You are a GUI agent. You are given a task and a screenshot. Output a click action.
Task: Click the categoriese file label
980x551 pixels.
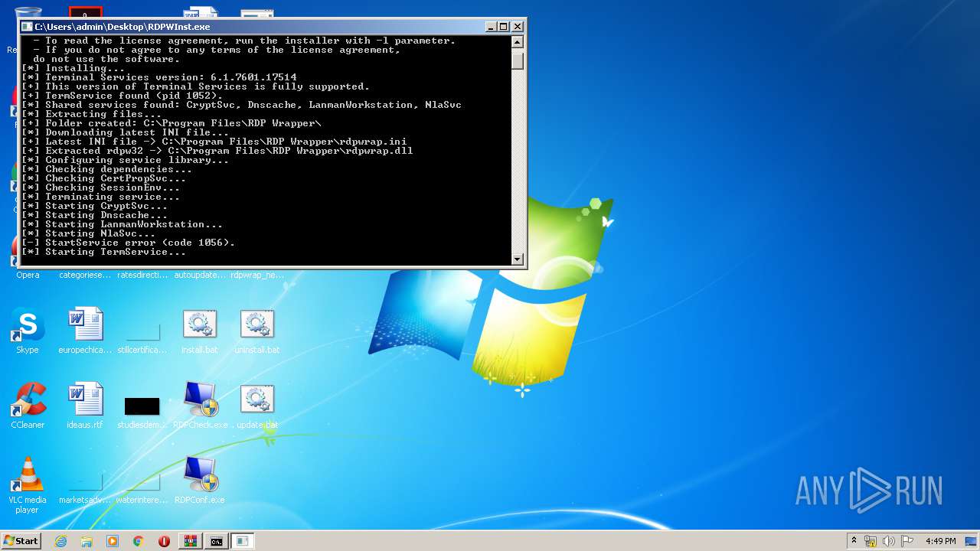pos(85,275)
